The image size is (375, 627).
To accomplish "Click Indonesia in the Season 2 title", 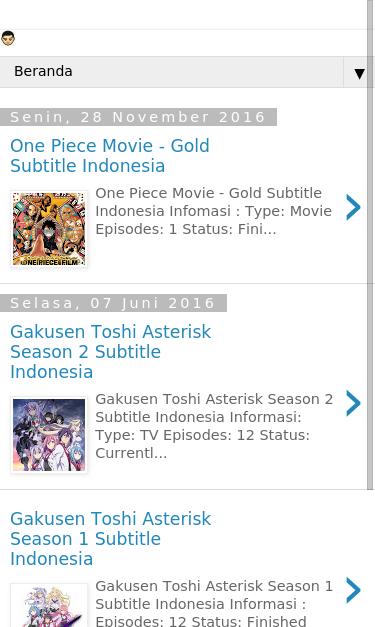I will click(x=52, y=371).
